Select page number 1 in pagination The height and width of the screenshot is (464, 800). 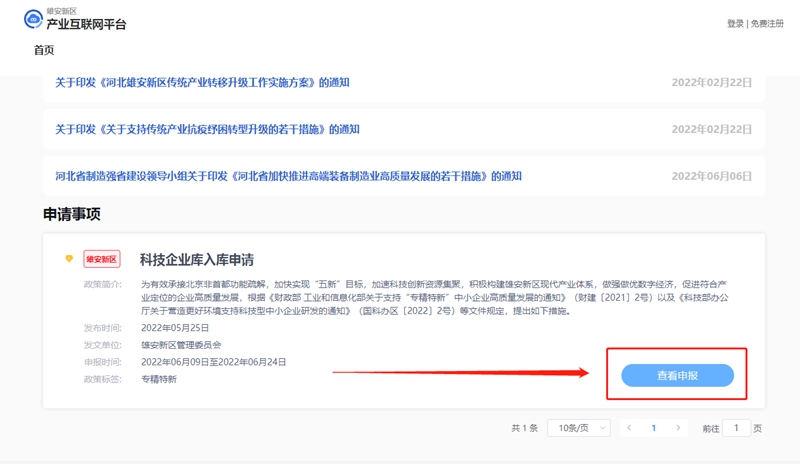(x=654, y=428)
